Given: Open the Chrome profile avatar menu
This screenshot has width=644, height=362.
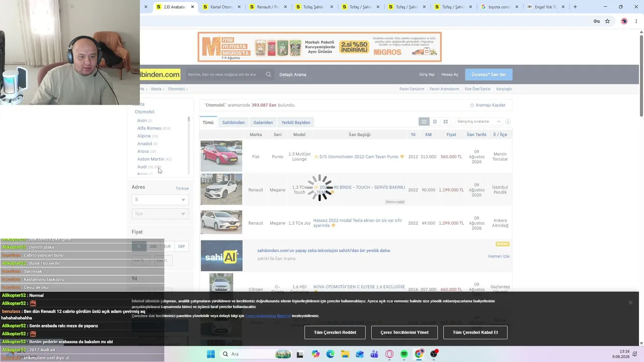Looking at the screenshot, I should (x=624, y=21).
